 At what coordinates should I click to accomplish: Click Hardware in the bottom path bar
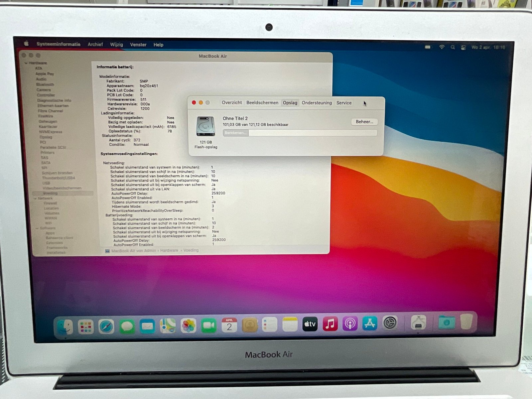169,250
